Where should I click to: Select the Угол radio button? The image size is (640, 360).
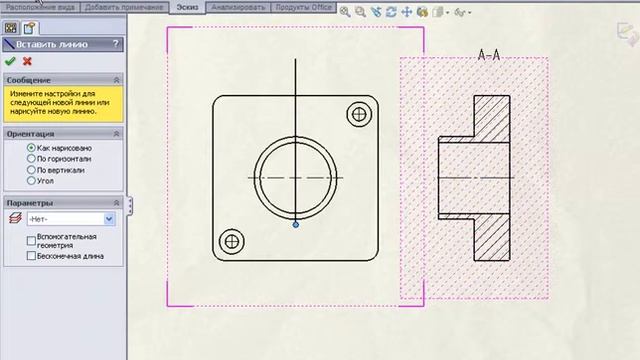[x=31, y=180]
